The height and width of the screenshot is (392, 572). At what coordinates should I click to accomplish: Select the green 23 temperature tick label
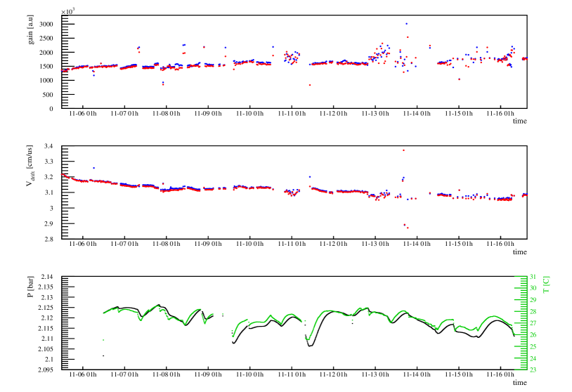click(533, 370)
